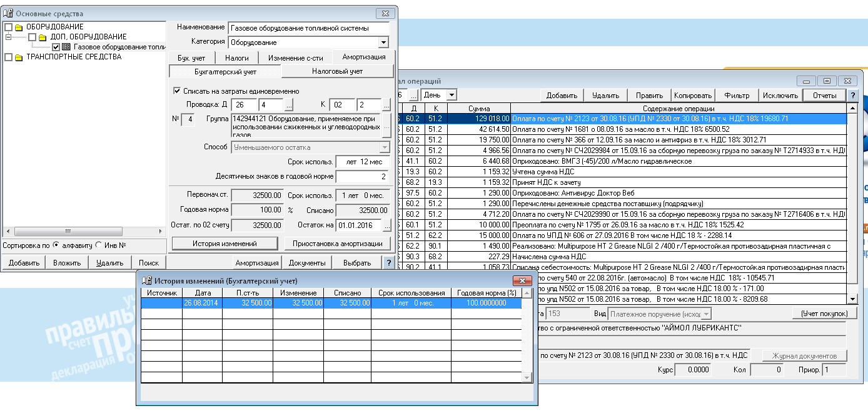Select the 'Инв №' sorting radio button
Viewport: 868px width, 411px height.
pos(98,245)
